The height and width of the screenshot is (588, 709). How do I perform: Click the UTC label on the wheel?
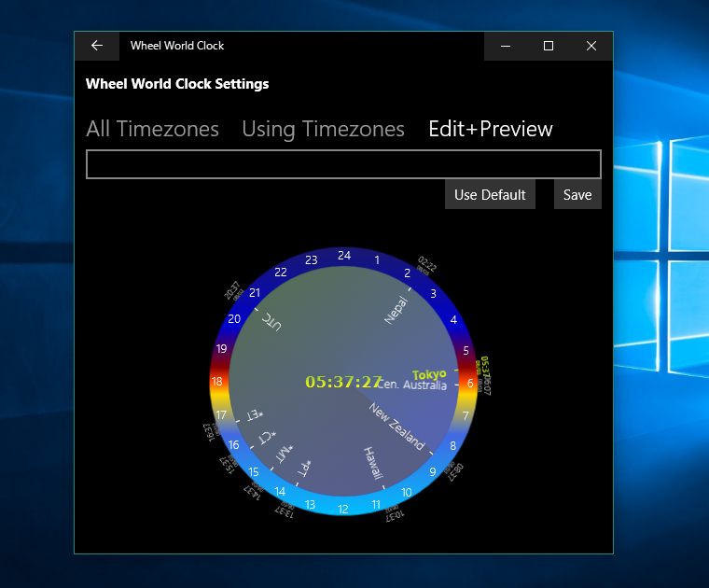coord(272,322)
